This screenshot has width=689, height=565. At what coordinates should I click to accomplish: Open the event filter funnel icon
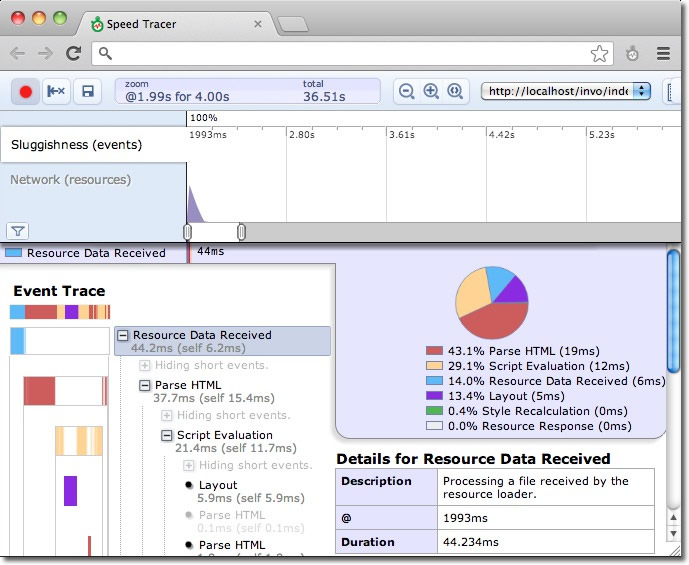click(17, 231)
